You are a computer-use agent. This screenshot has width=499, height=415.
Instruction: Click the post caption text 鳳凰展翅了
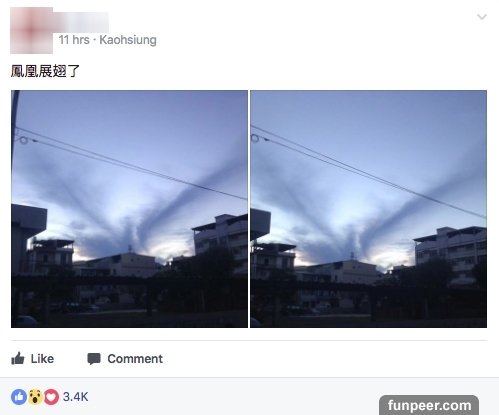[45, 71]
